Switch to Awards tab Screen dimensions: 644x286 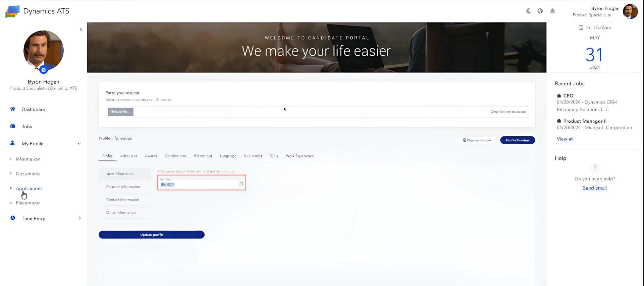(151, 156)
